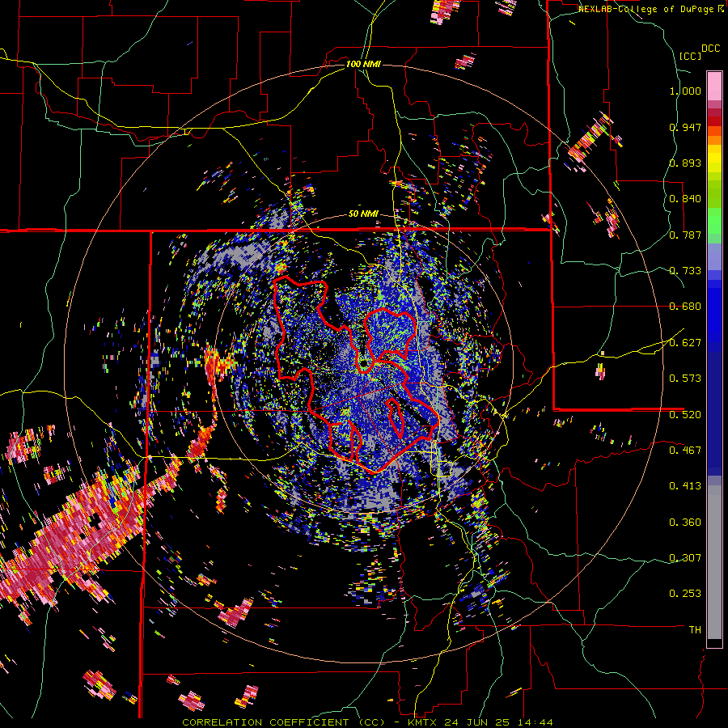The image size is (728, 728).
Task: Click the 0.840 scale value
Action: (x=685, y=199)
